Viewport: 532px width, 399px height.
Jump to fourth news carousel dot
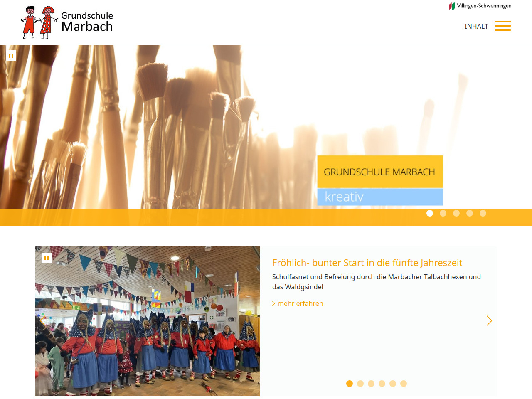(382, 384)
